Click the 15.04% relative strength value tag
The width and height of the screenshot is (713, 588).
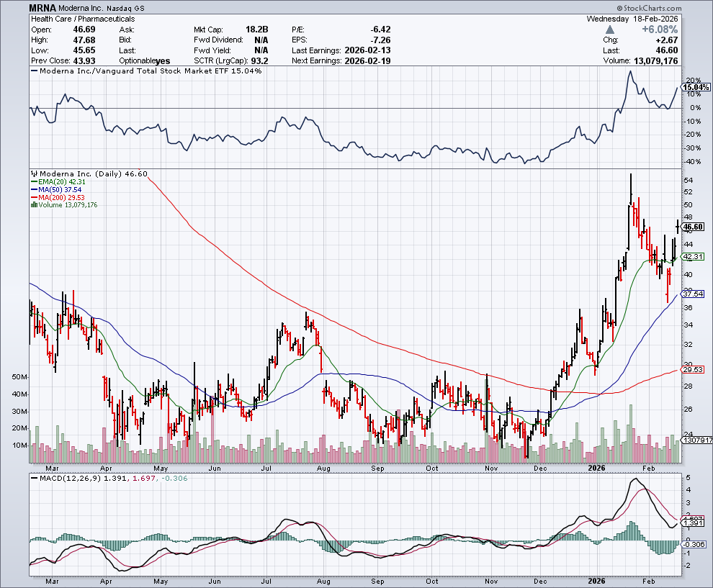(692, 87)
